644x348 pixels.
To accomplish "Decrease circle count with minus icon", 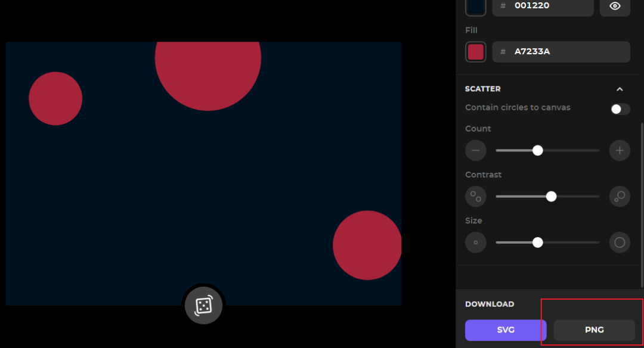I will pos(475,151).
